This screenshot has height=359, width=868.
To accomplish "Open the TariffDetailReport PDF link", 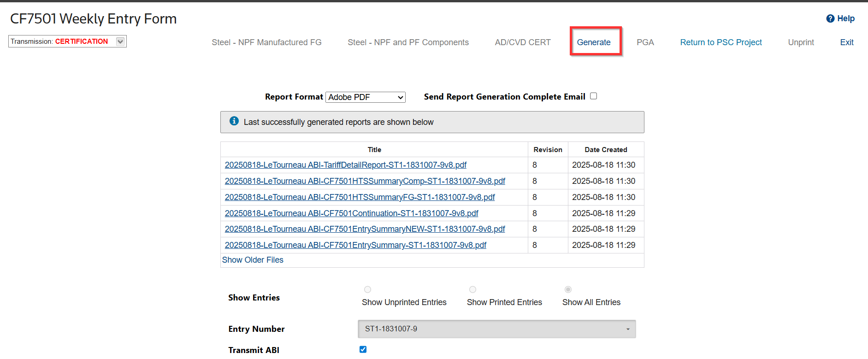I will tap(345, 165).
